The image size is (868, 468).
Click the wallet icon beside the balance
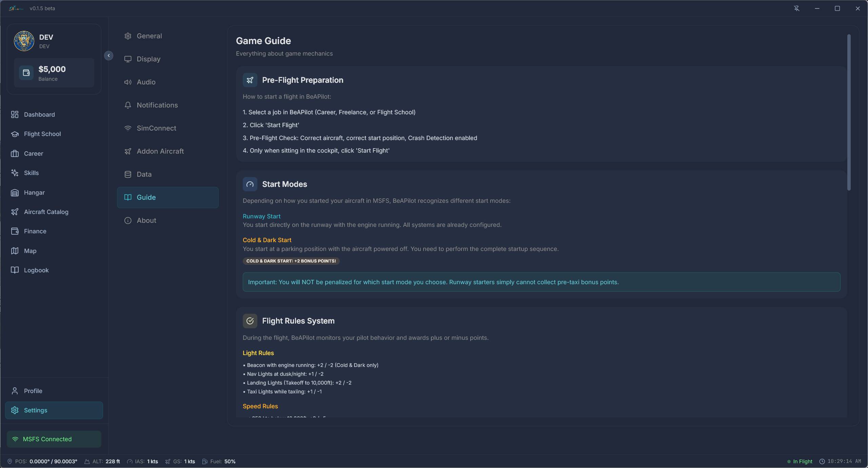coord(26,73)
